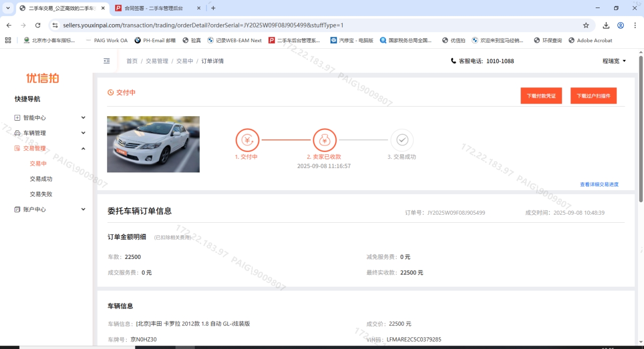
Task: Reload the page with the refresh icon
Action: click(38, 25)
